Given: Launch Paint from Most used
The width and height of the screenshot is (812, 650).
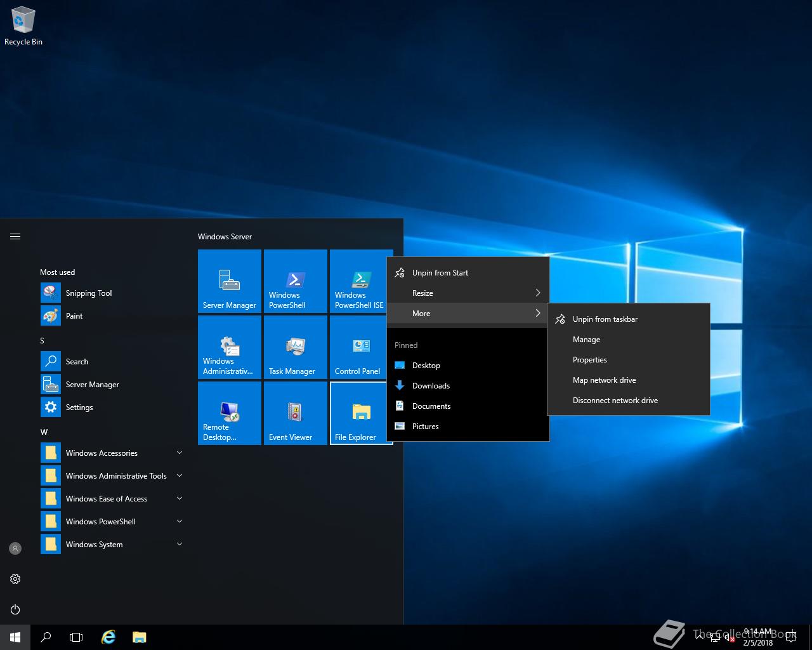Looking at the screenshot, I should (113, 316).
